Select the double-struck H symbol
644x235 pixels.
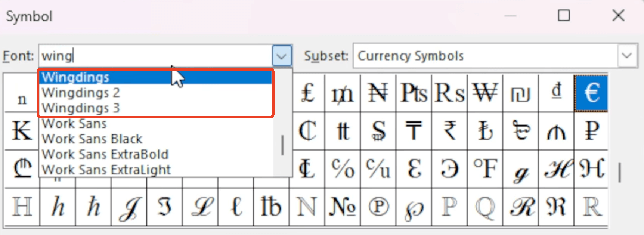pyautogui.click(x=22, y=207)
